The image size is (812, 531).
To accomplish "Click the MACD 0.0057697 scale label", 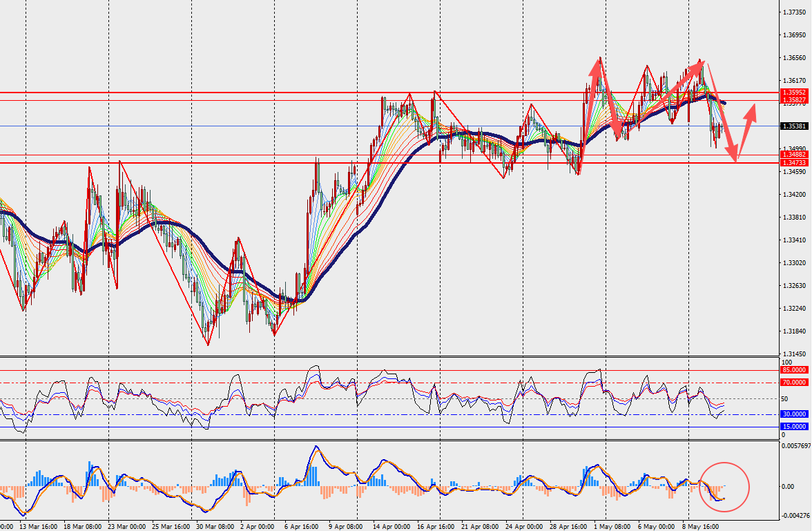I will point(796,445).
